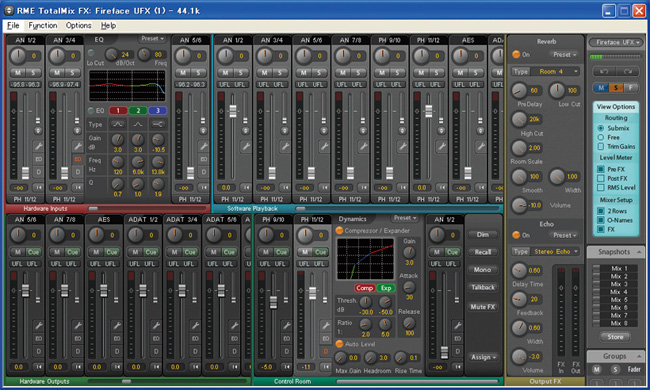Click the Reverb PreDelay knob

tap(519, 90)
